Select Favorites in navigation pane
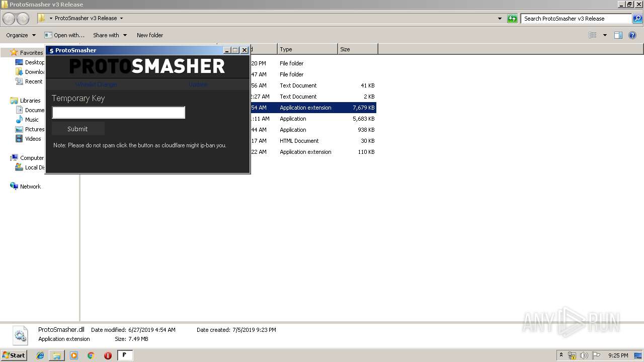644x362 pixels. (31, 53)
